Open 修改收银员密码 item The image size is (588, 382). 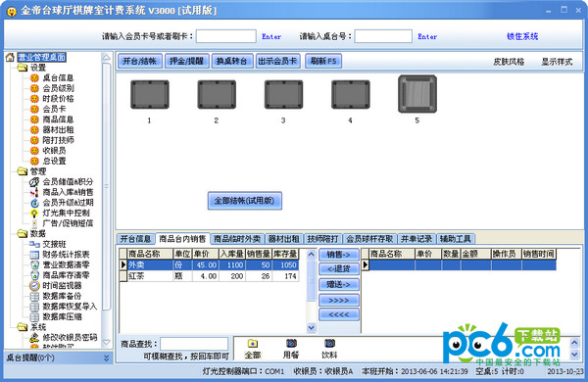click(x=70, y=337)
